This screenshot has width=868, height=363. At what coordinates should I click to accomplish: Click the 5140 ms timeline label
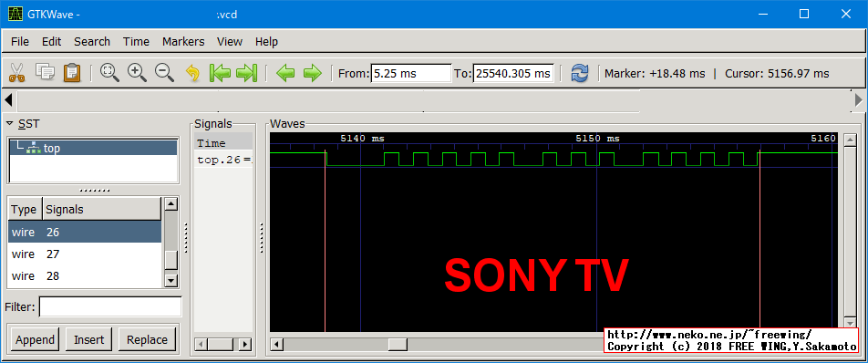coord(362,139)
